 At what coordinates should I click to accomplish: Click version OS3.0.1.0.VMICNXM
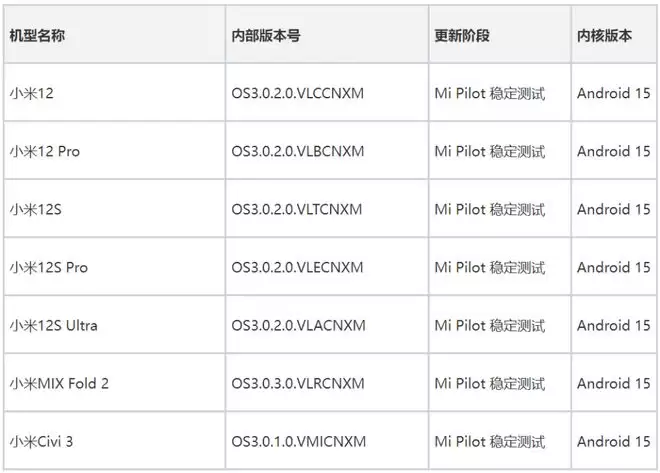(298, 442)
